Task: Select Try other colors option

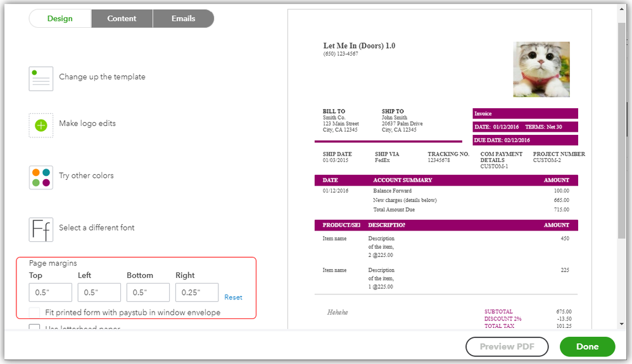Action: (86, 175)
